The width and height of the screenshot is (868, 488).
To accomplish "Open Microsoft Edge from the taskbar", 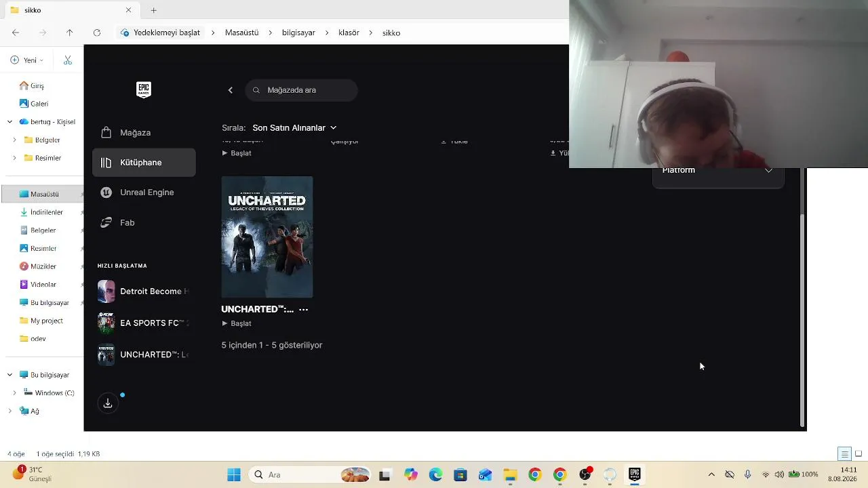I will click(435, 475).
